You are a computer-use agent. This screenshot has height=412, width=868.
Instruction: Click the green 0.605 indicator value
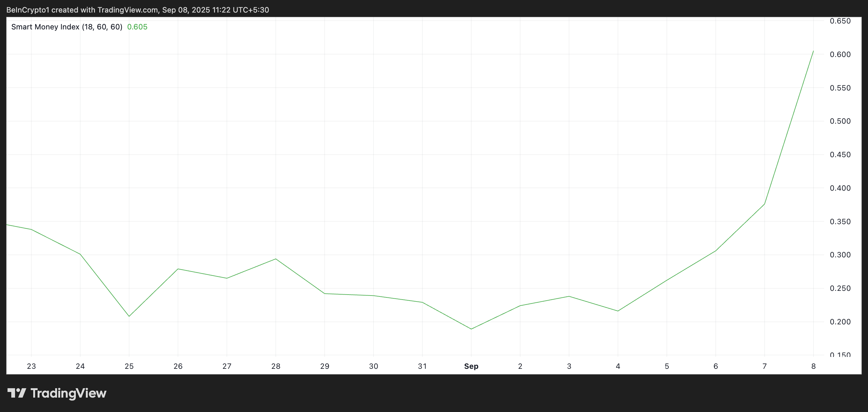[x=137, y=27]
